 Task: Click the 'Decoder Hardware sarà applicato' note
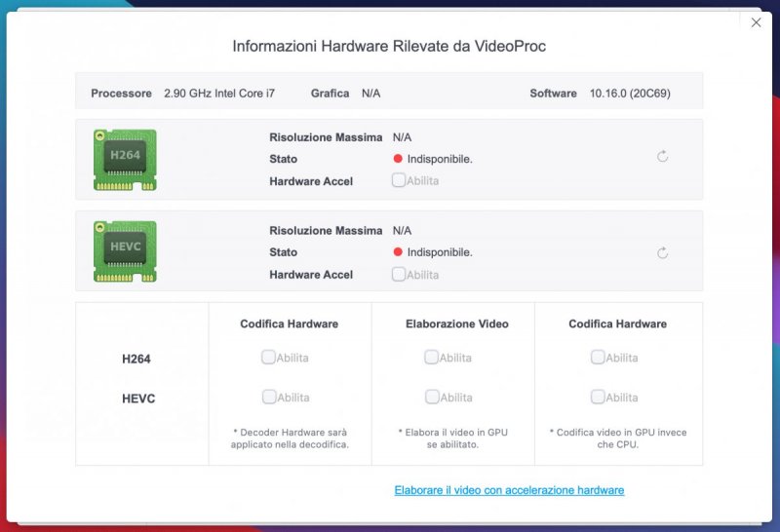290,438
